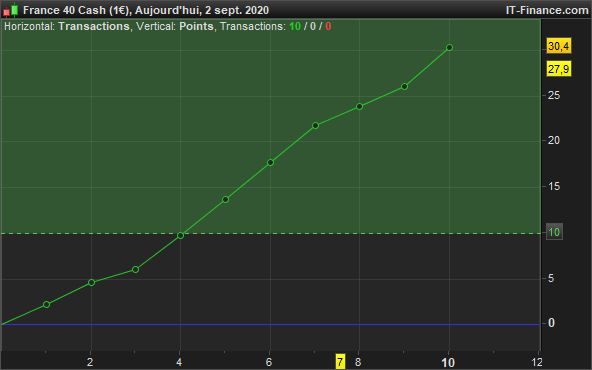The image size is (592, 370).
Task: Open the IT-Finance.com link
Action: (547, 10)
